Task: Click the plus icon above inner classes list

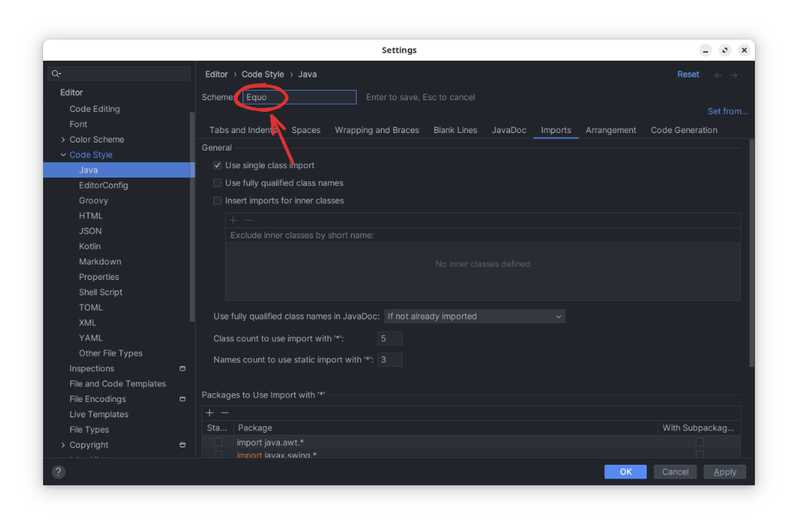Action: click(x=233, y=220)
